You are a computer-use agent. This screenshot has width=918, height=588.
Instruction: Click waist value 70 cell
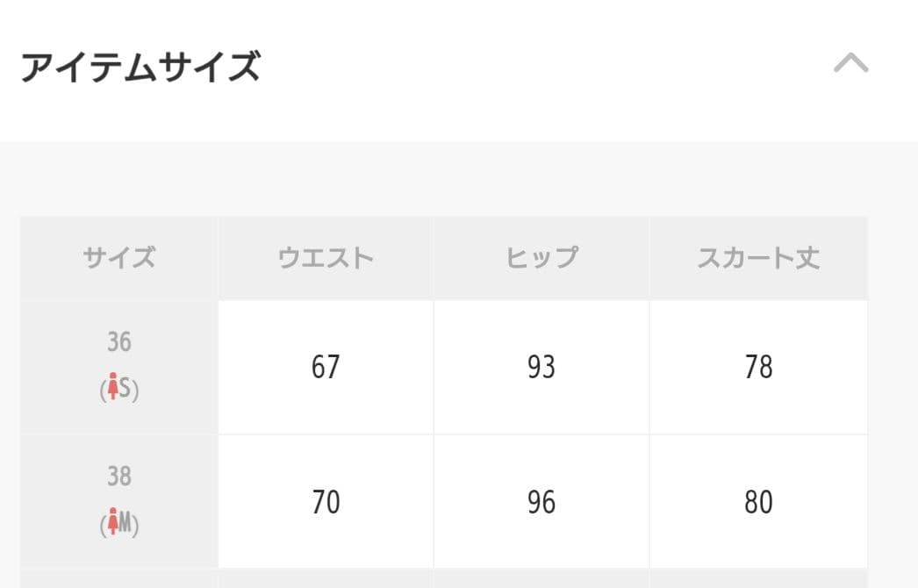326,502
